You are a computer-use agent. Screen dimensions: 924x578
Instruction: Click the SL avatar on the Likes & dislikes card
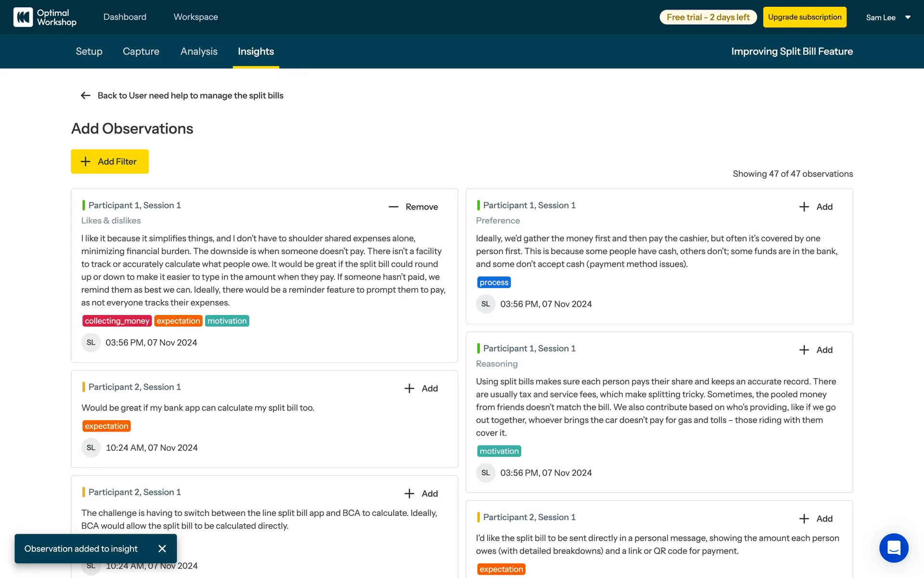point(91,342)
